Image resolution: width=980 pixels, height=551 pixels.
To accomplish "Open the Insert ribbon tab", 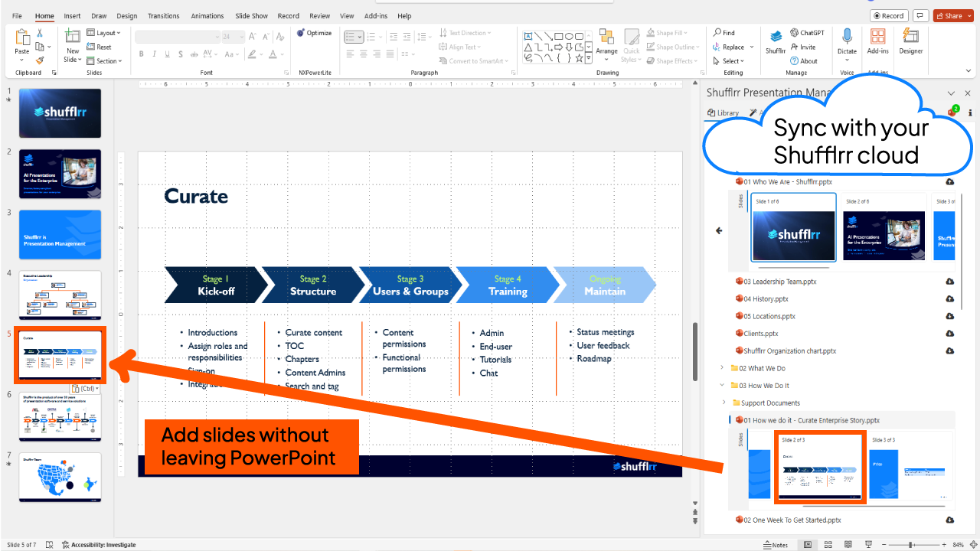I will [x=72, y=16].
